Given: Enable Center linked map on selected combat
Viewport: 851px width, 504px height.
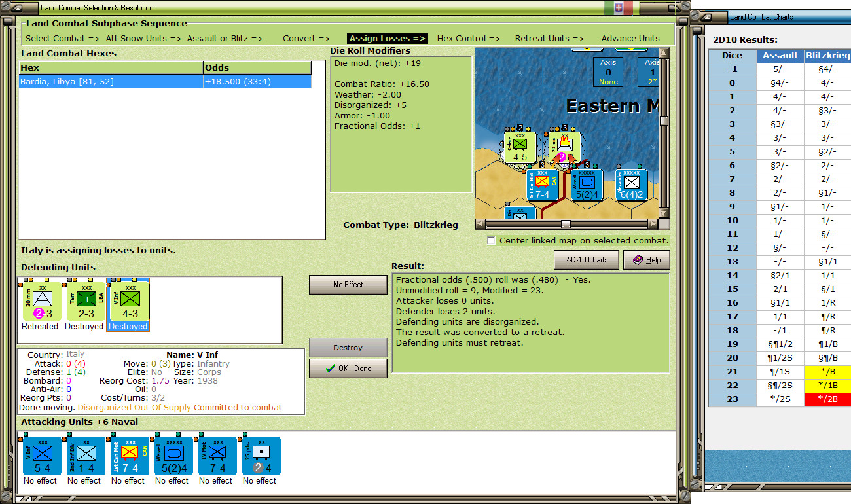Looking at the screenshot, I should point(492,241).
